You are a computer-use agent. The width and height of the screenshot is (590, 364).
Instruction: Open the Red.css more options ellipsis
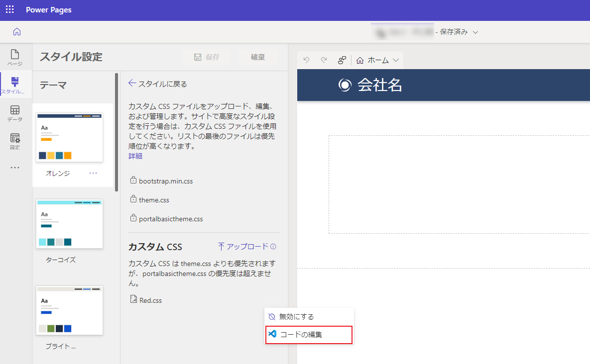(272, 299)
